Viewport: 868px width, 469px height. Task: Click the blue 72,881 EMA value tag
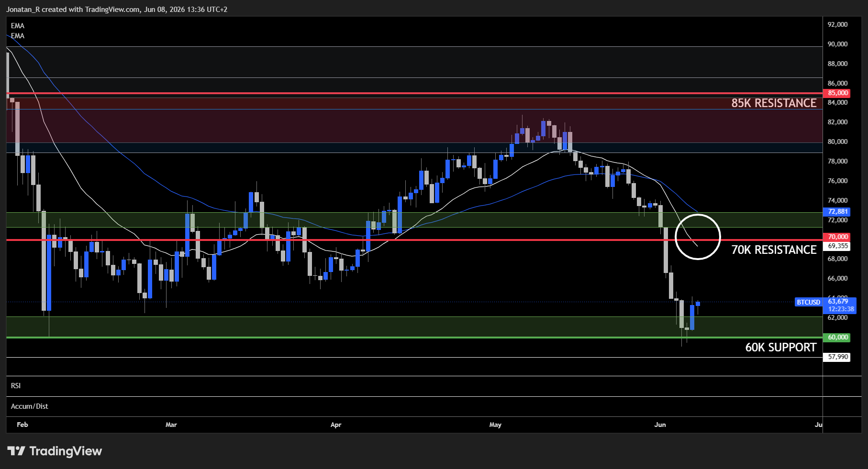836,211
